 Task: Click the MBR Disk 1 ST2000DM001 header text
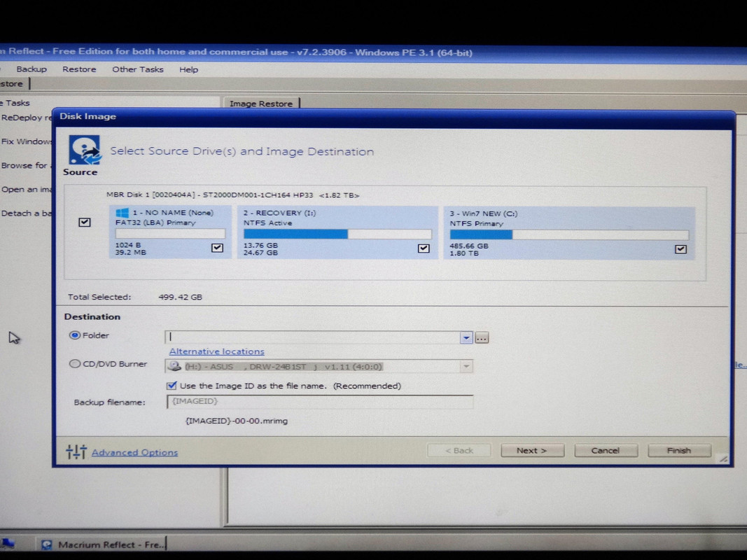point(233,195)
